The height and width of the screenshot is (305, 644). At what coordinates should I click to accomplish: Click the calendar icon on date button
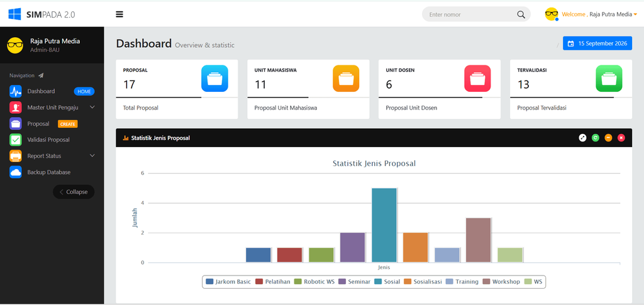click(570, 43)
